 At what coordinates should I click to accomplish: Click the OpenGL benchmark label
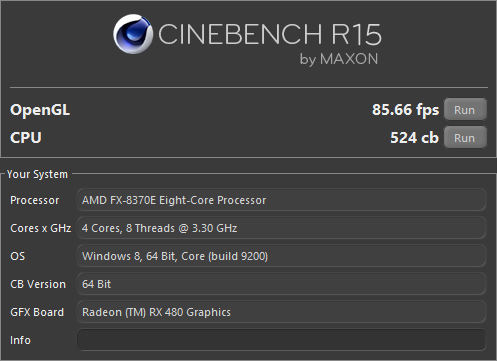pos(40,110)
